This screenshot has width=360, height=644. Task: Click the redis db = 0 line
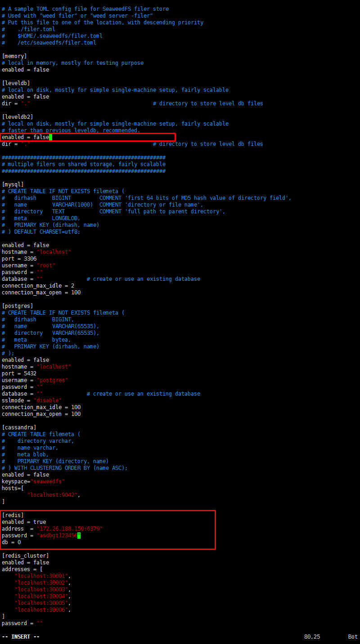pyautogui.click(x=11, y=542)
